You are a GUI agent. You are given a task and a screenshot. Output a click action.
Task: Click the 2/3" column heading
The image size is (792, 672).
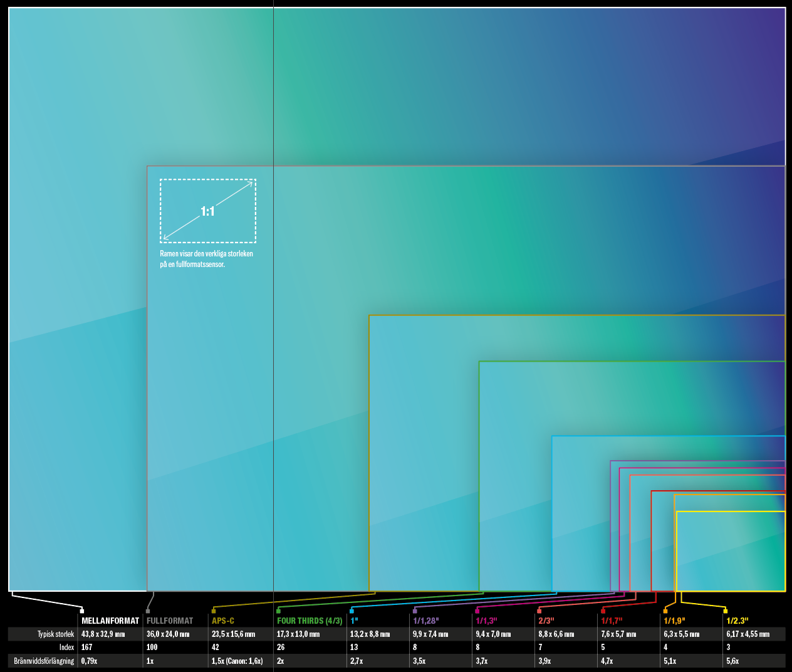546,621
